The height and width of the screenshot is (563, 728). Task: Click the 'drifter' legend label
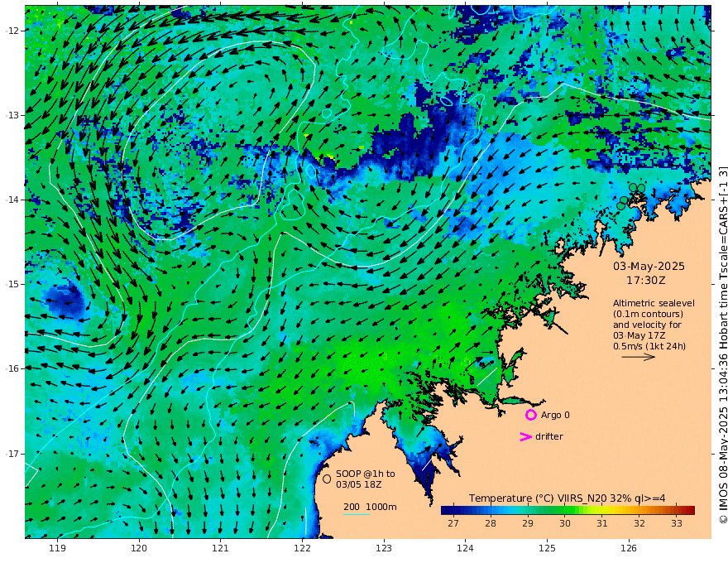(x=549, y=436)
